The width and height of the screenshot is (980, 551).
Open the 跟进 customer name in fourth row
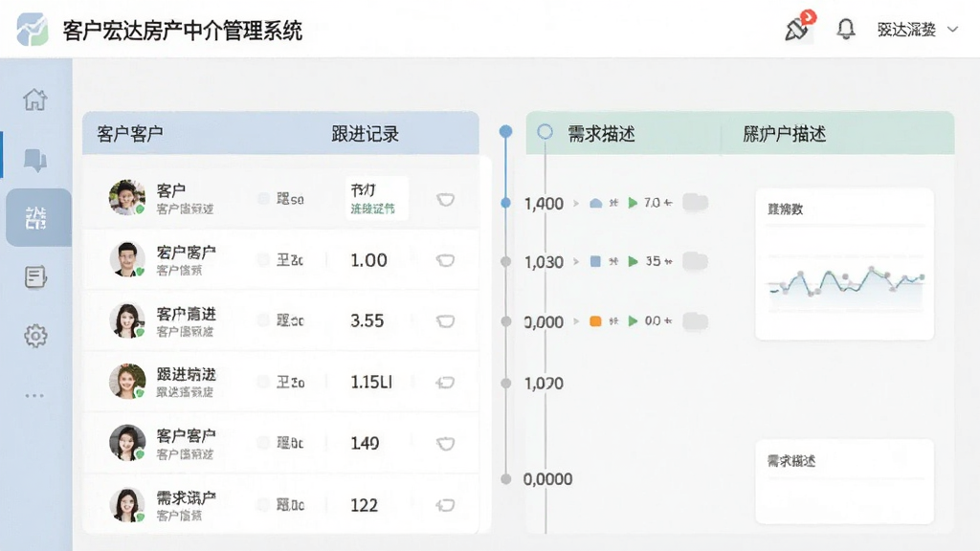(x=186, y=374)
